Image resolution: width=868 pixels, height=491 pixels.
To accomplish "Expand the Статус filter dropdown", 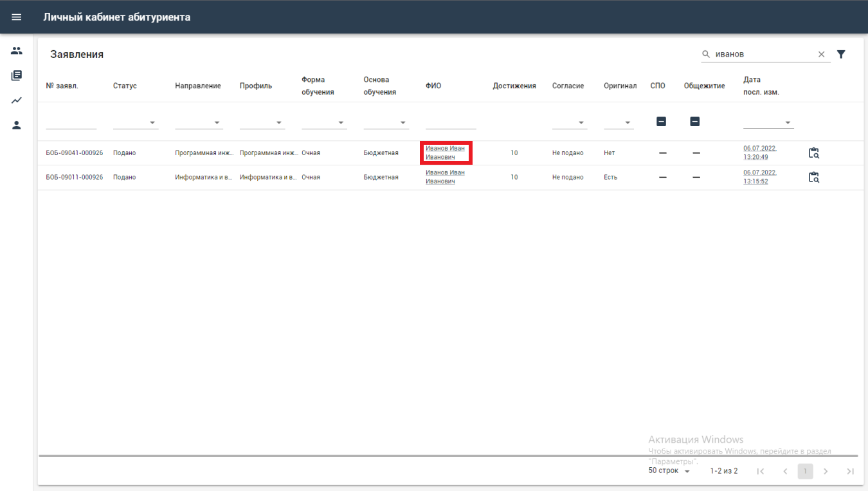I will click(136, 122).
